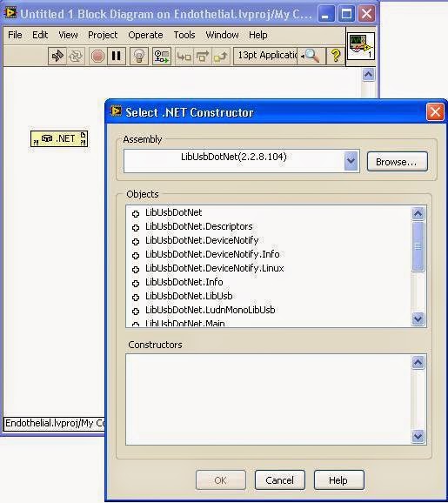Screen dimensions: 448x503
Task: Click Objects list scroll down arrow
Action: tap(418, 319)
